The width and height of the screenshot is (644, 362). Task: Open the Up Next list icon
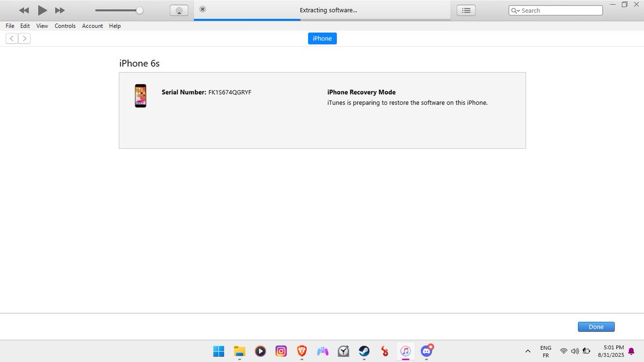coord(466,10)
